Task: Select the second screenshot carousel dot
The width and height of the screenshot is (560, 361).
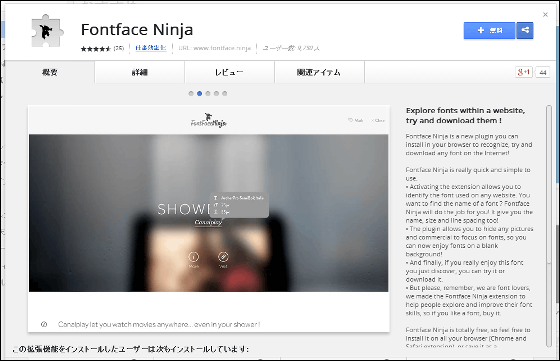Action: pos(199,94)
